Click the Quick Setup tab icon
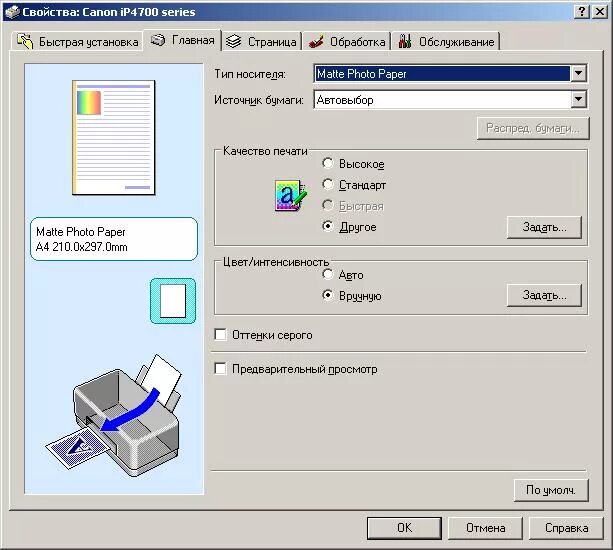Image resolution: width=613 pixels, height=550 pixels. pyautogui.click(x=25, y=41)
